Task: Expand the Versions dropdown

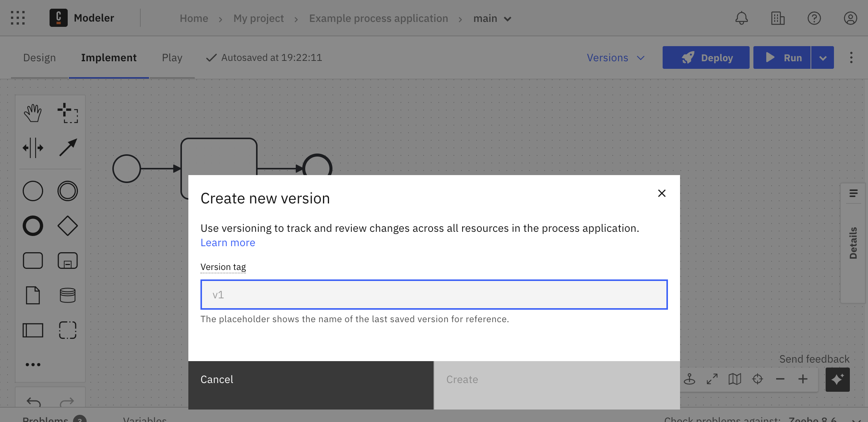Action: (x=616, y=58)
